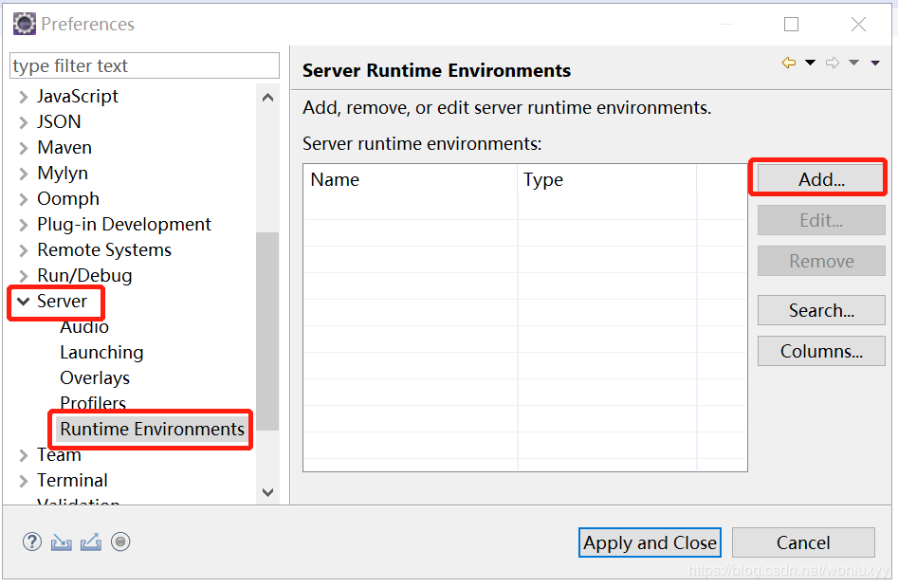Viewport: 898px width, 588px height.
Task: Focus the type filter text field
Action: (144, 65)
